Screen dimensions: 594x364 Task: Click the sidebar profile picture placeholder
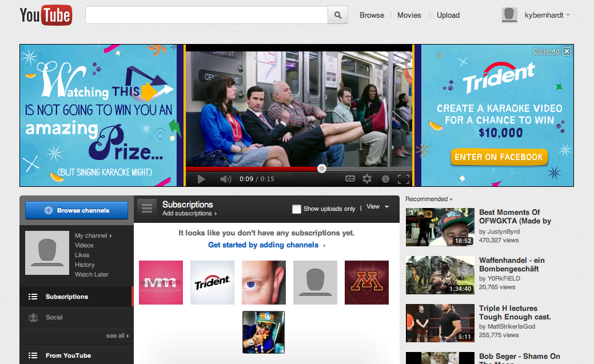pos(47,253)
